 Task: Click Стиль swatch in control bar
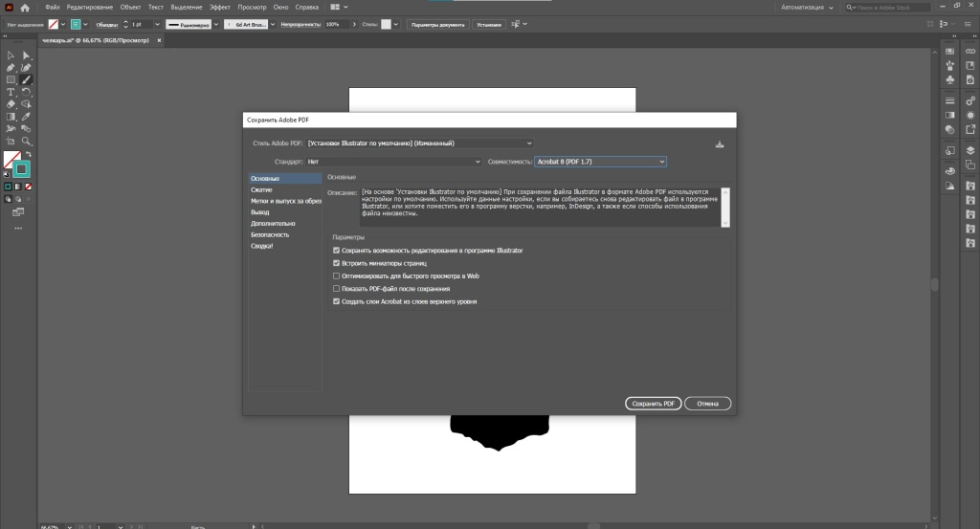pyautogui.click(x=387, y=24)
